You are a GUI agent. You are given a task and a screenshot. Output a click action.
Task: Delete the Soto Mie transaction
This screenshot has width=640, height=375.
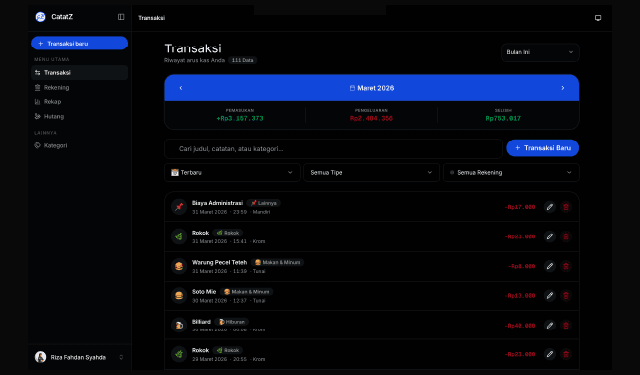pos(566,295)
